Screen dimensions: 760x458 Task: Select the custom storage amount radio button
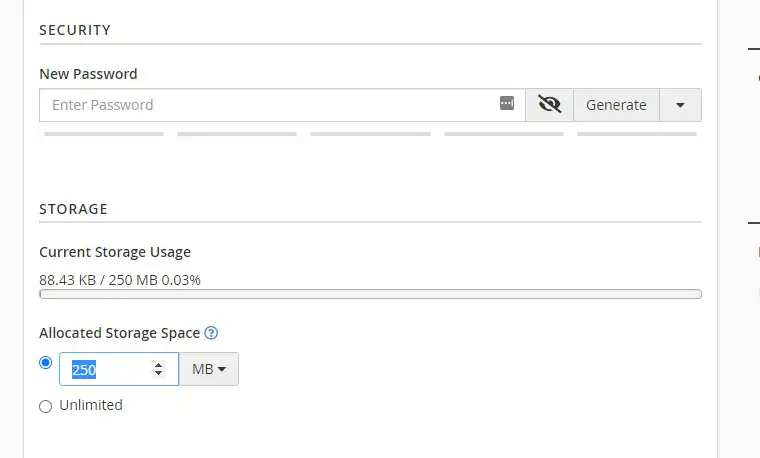point(46,363)
